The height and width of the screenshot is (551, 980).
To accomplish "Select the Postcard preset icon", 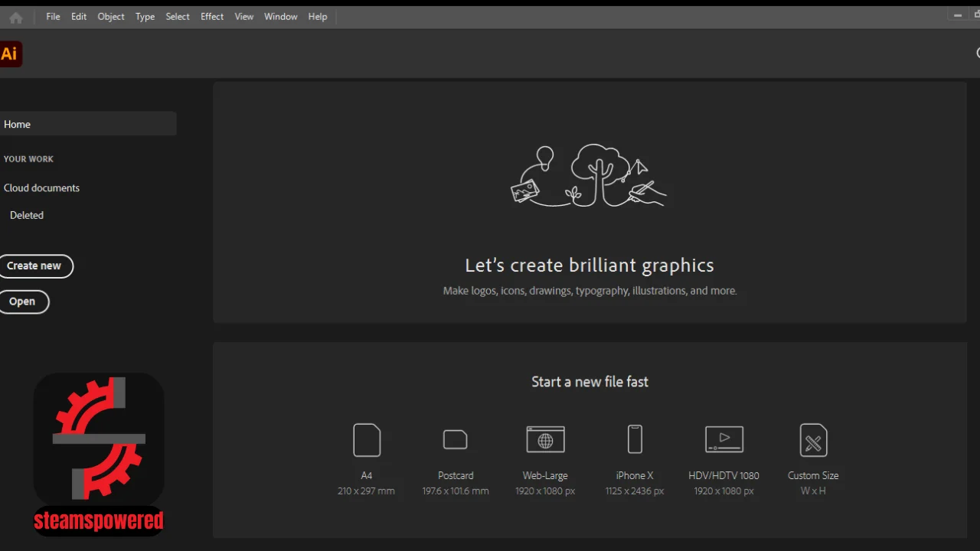I will 456,439.
